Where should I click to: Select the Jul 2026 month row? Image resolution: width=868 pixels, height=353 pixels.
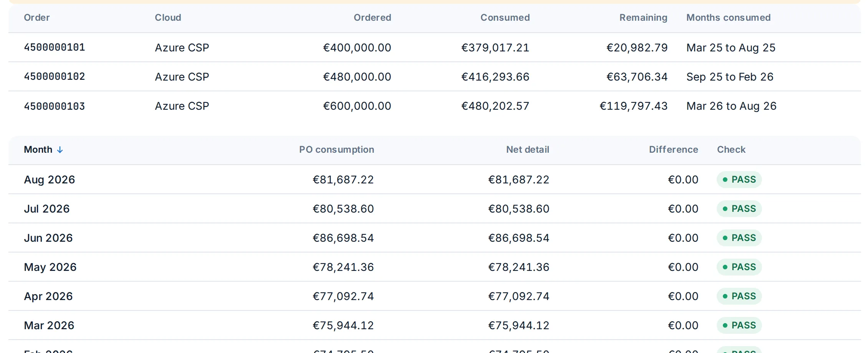435,209
